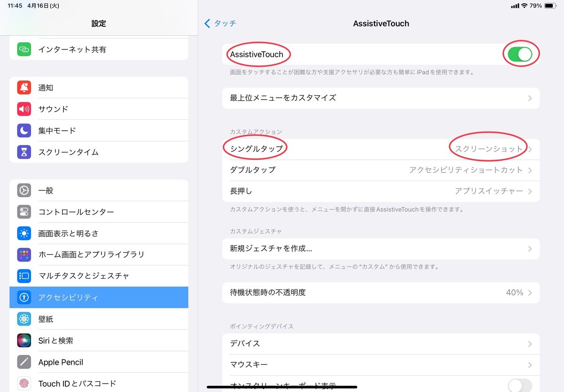Tap the Home Screen grid icon
Image resolution: width=564 pixels, height=392 pixels.
coord(24,255)
